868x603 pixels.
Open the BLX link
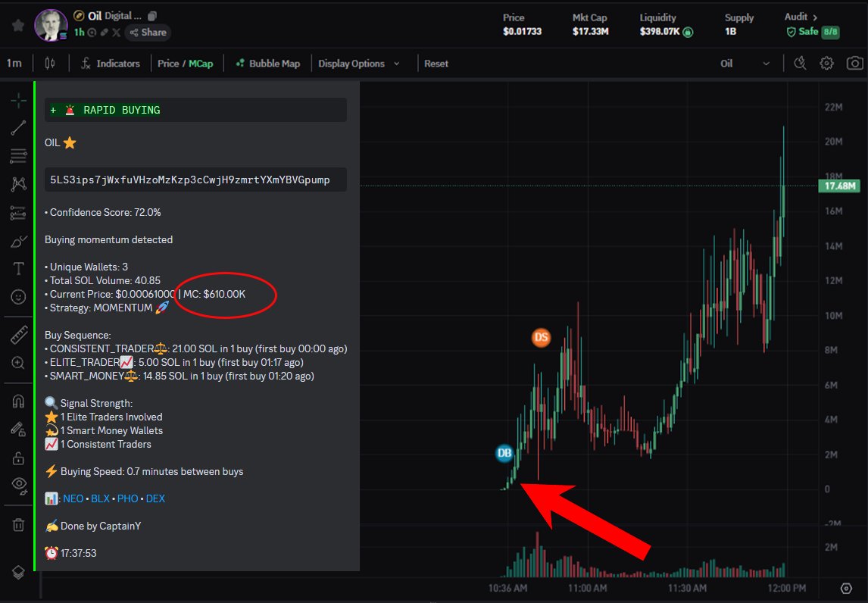[100, 499]
